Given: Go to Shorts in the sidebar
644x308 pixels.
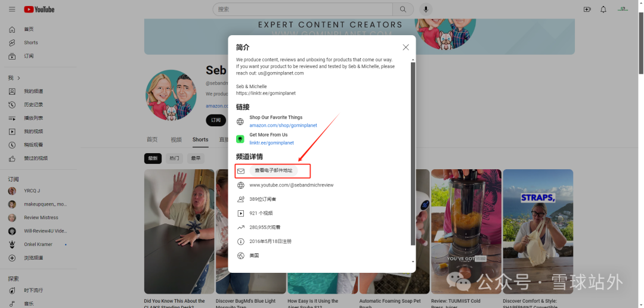Looking at the screenshot, I should tap(30, 43).
